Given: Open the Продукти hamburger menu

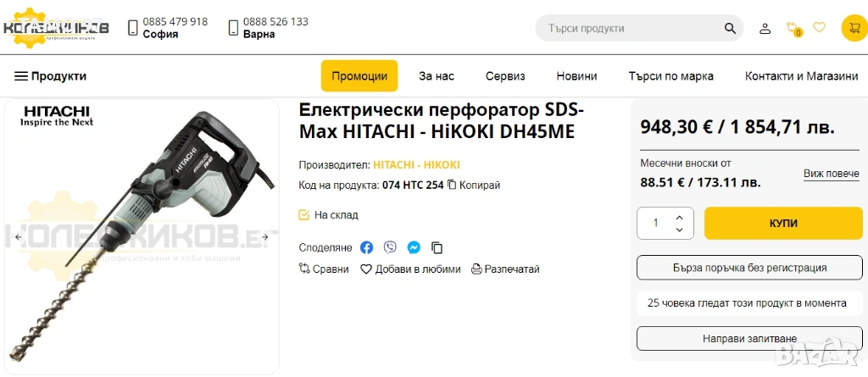Looking at the screenshot, I should [50, 76].
